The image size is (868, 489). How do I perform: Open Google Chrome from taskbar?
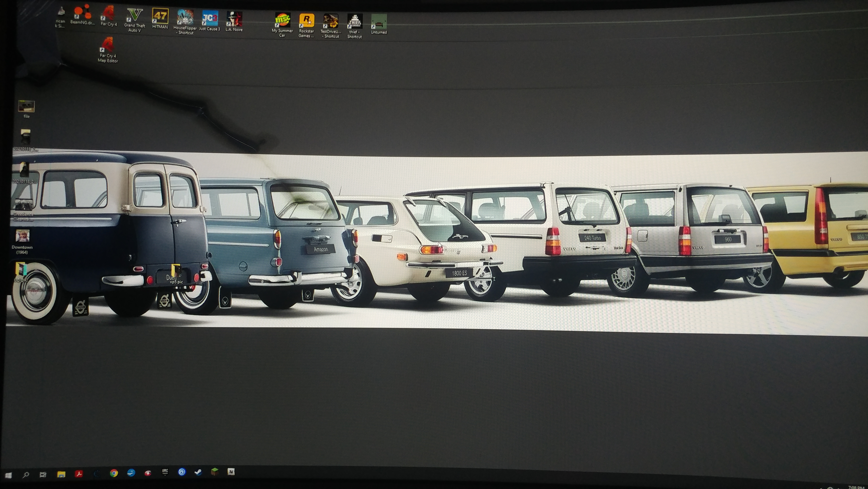(x=114, y=473)
